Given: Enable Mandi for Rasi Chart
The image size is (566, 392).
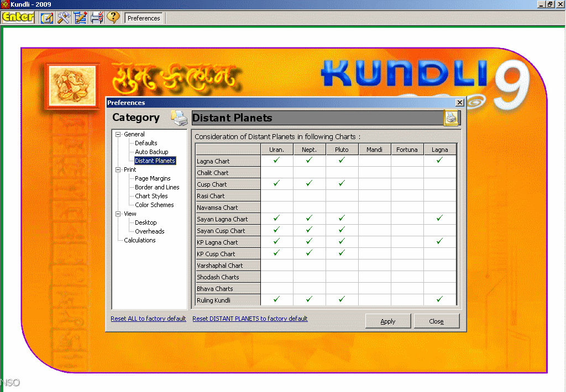Looking at the screenshot, I should tap(374, 196).
